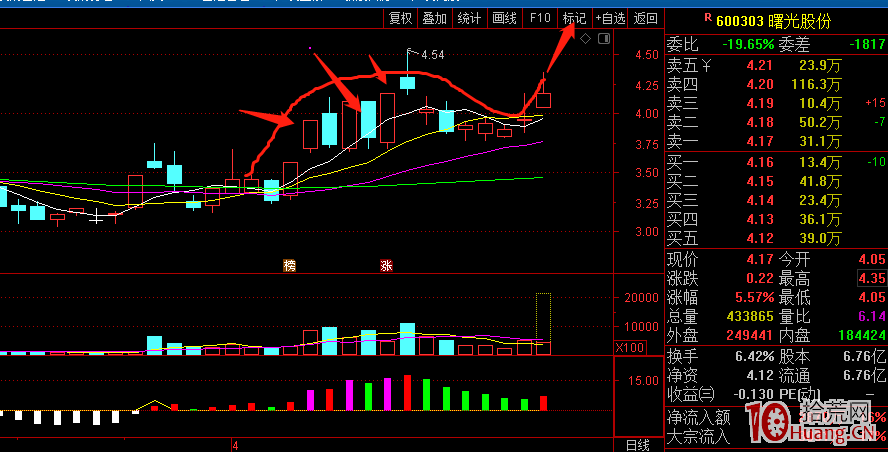Click the X100 volume unit label
Screen dimensions: 888x452
point(630,348)
